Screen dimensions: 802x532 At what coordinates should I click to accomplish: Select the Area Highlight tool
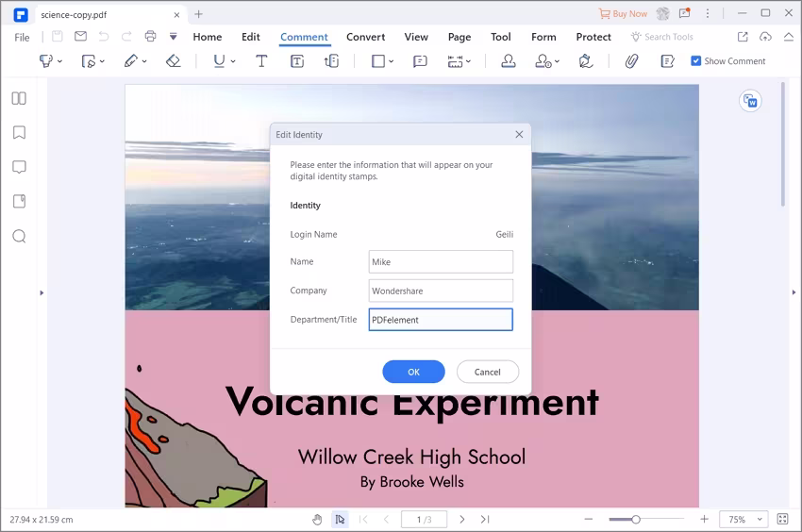[89, 61]
